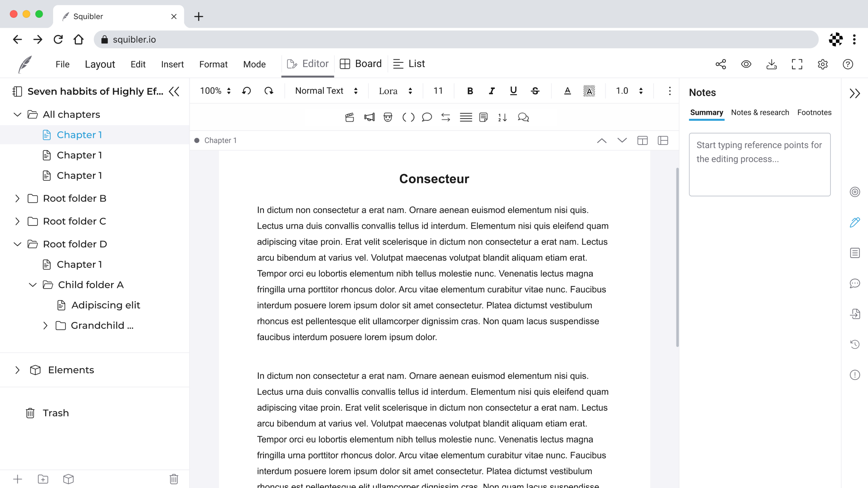Open settings gear icon
868x488 pixels.
click(x=823, y=64)
